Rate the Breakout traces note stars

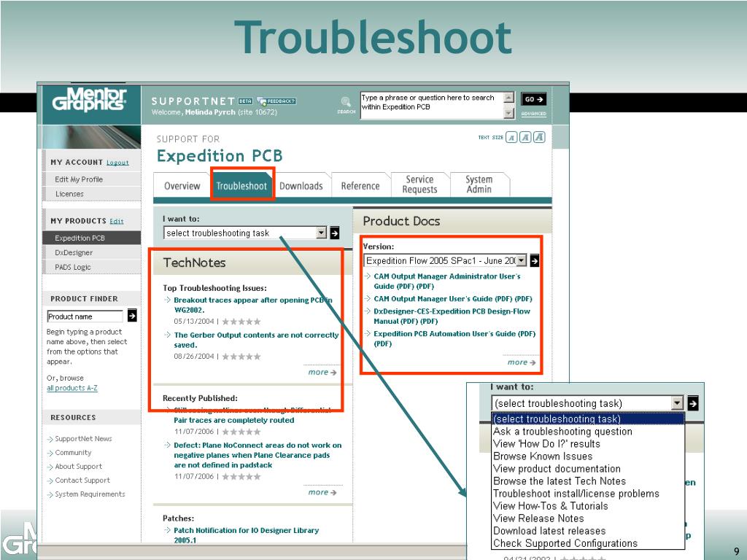pyautogui.click(x=241, y=322)
